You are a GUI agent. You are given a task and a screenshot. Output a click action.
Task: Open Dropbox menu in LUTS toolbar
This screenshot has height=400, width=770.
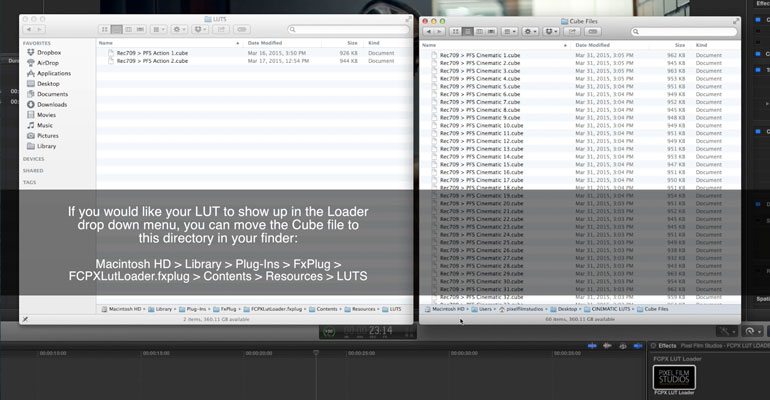pos(200,29)
